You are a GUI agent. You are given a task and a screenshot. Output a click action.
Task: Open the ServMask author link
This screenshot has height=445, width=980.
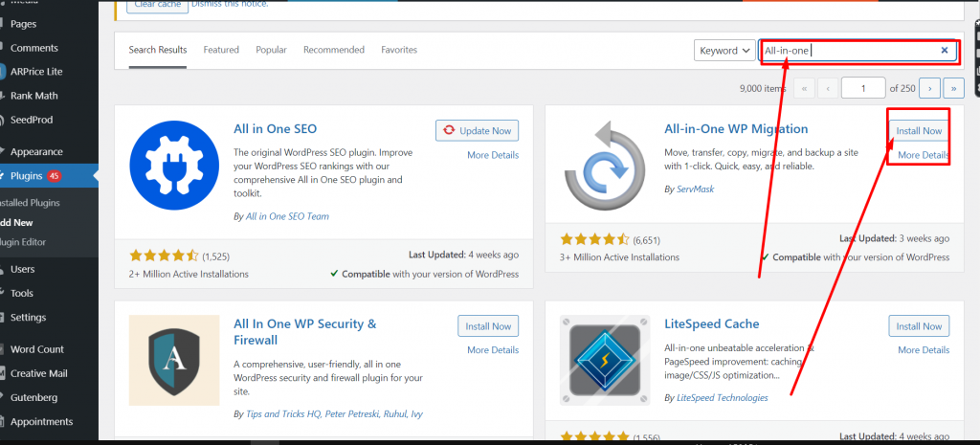point(695,189)
